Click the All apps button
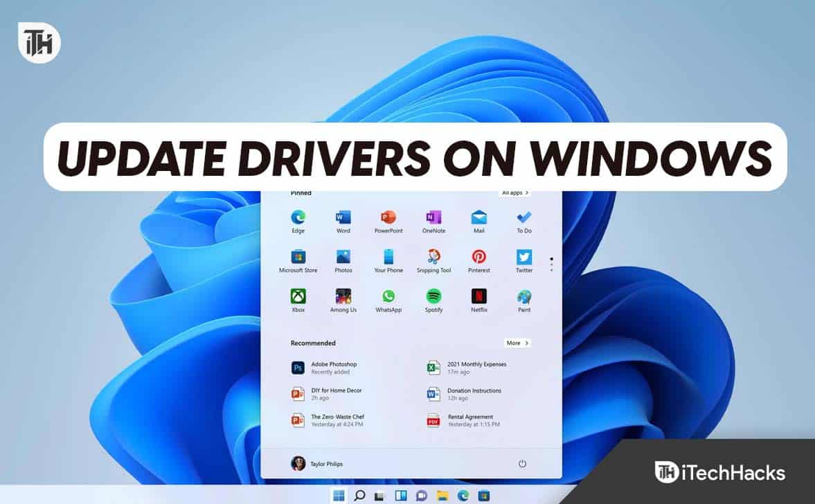 [x=515, y=192]
